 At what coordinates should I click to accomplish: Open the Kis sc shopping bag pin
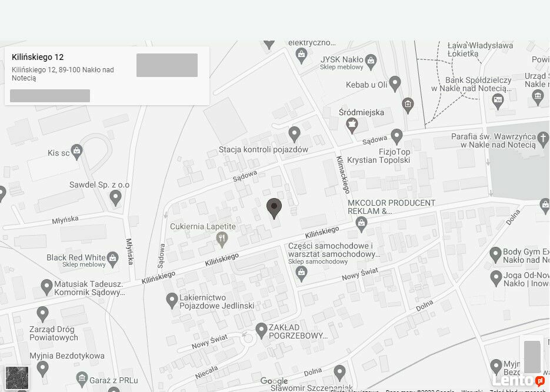[77, 152]
